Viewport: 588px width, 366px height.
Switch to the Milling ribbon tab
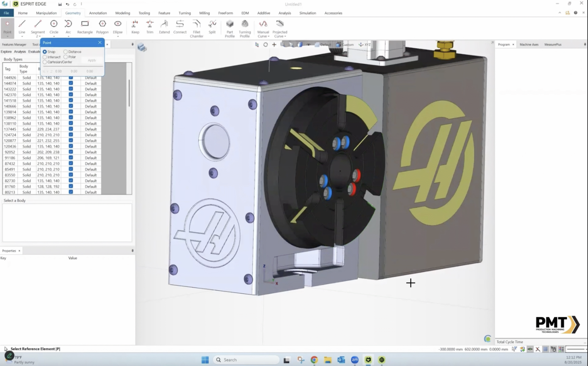tap(204, 13)
